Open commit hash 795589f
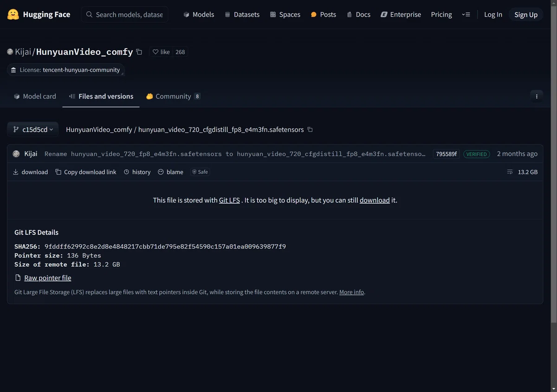Image resolution: width=557 pixels, height=392 pixels. (447, 154)
